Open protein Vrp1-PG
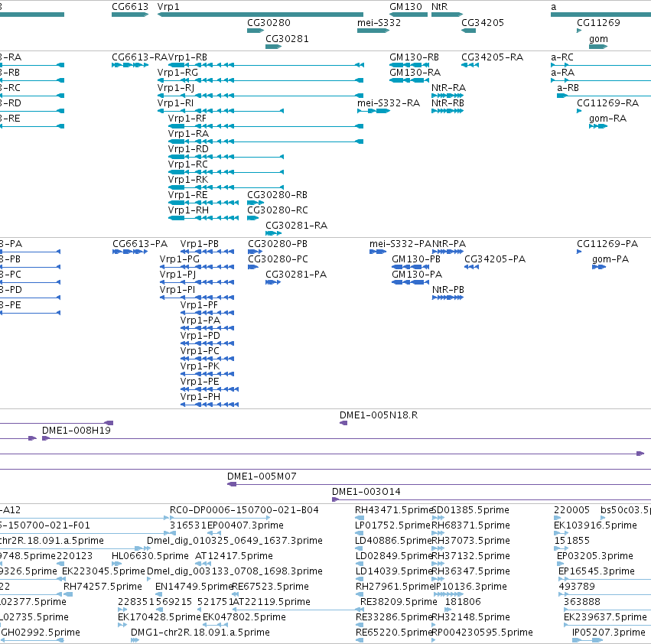Screen dimensions: 651x644 tap(179, 259)
